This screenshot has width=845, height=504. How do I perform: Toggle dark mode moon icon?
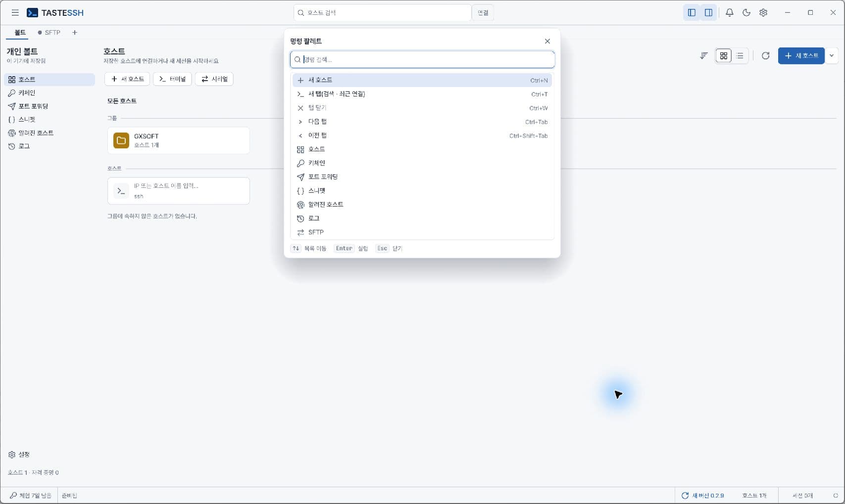[746, 13]
